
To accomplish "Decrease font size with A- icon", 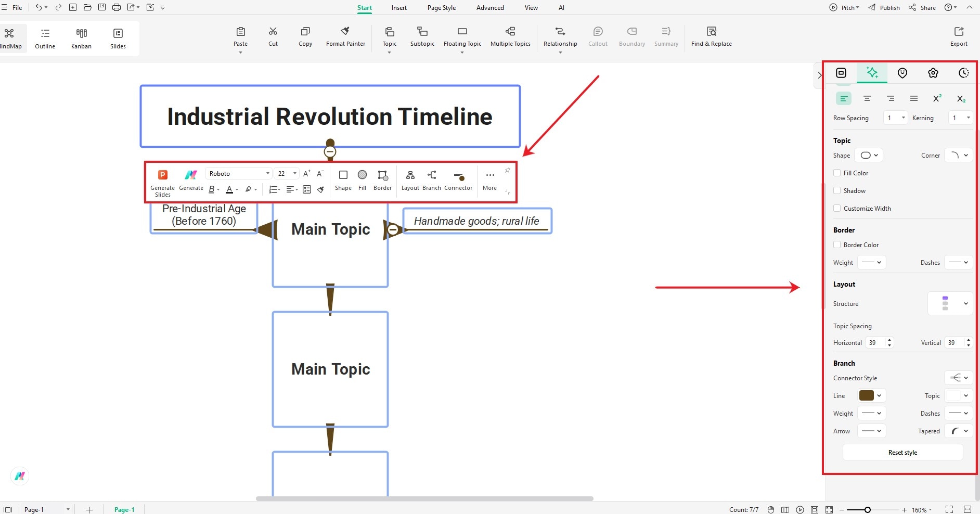I will (x=320, y=173).
